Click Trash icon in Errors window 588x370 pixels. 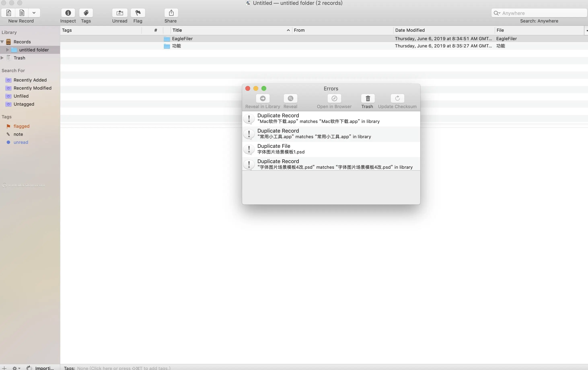[x=368, y=99]
